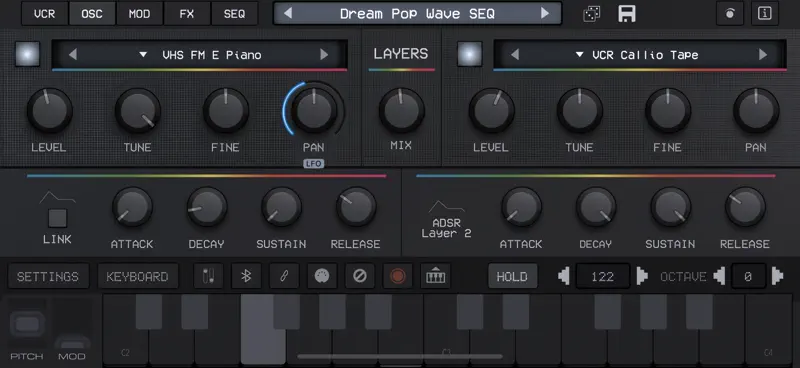Image resolution: width=800 pixels, height=368 pixels.
Task: Click layer 2 RELEASE knob
Action: [x=745, y=207]
